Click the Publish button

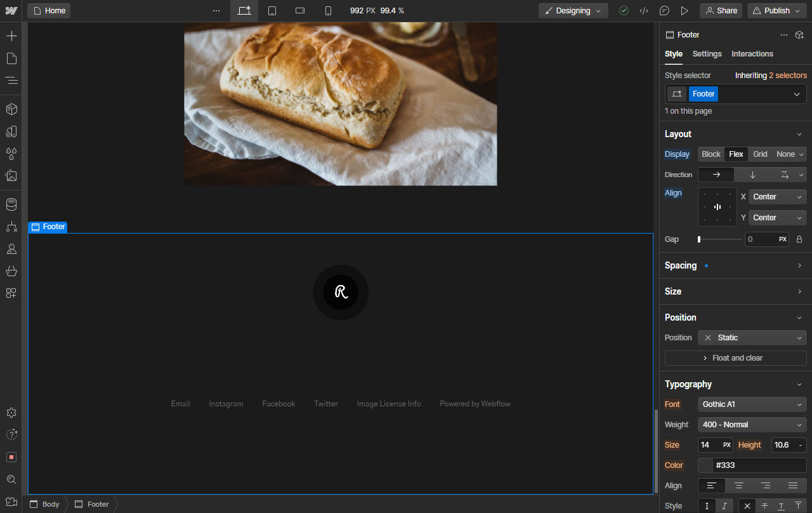[777, 11]
